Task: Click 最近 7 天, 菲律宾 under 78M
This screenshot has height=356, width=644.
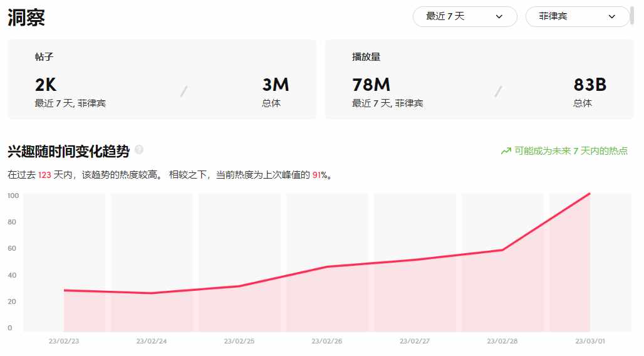Action: 387,103
